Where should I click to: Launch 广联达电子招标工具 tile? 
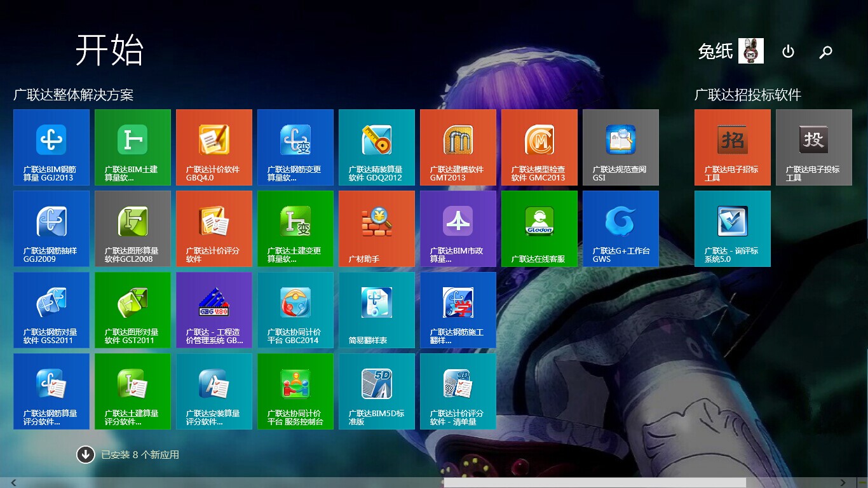(733, 147)
